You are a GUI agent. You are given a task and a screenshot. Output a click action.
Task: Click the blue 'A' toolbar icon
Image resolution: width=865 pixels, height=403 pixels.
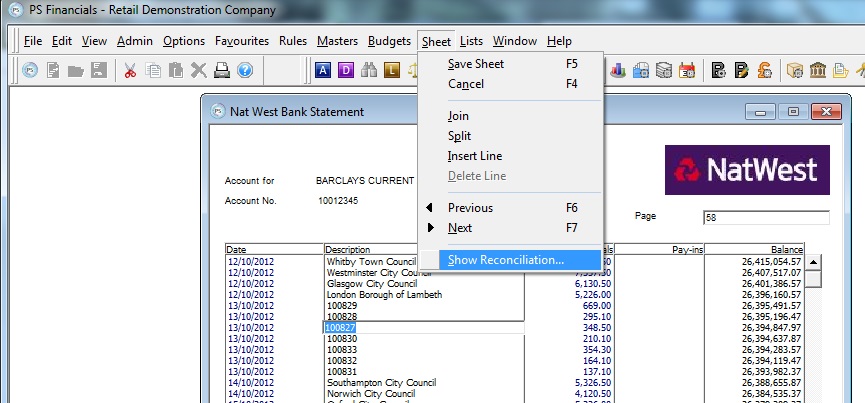pos(323,70)
